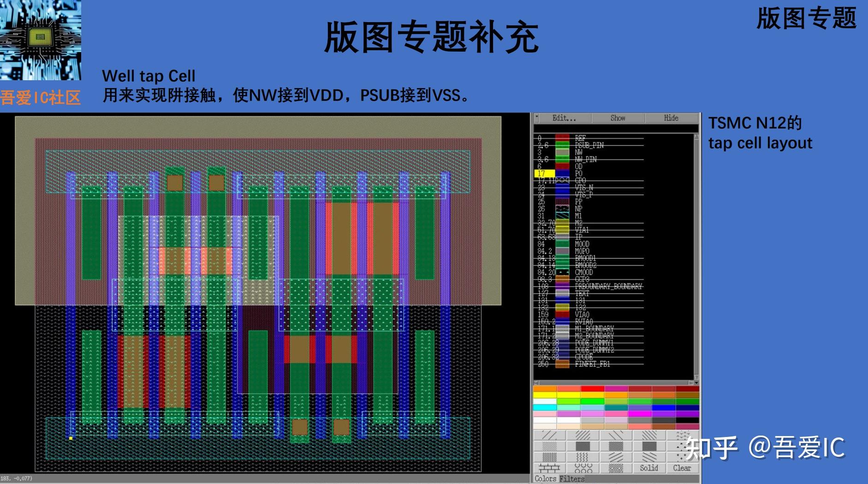Click the Show button
The width and height of the screenshot is (868, 484).
pos(618,118)
